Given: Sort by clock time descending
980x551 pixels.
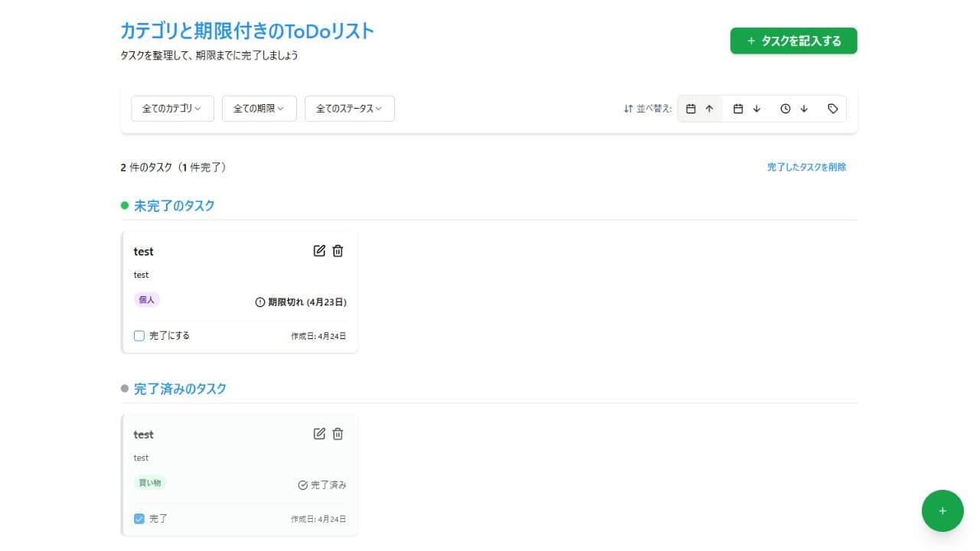Looking at the screenshot, I should pyautogui.click(x=794, y=109).
